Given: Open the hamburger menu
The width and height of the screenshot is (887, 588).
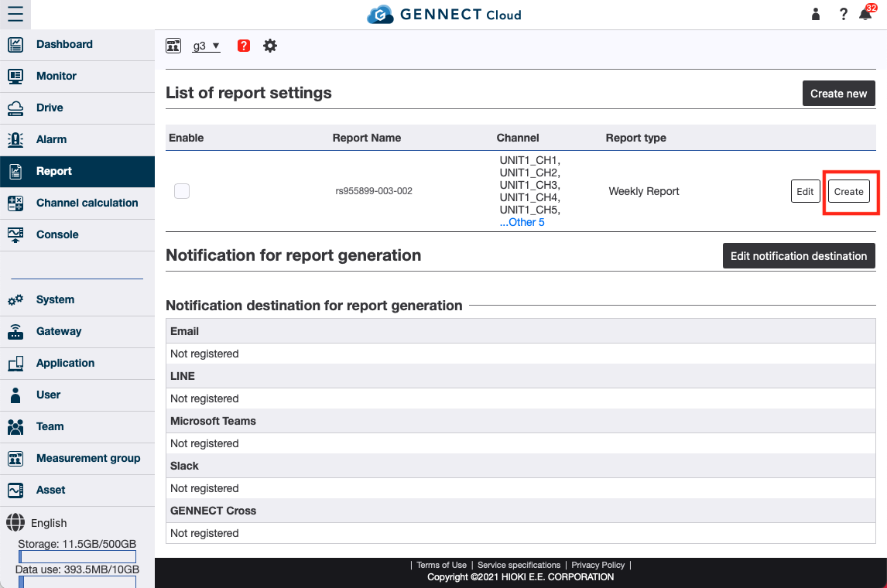Looking at the screenshot, I should click(15, 14).
